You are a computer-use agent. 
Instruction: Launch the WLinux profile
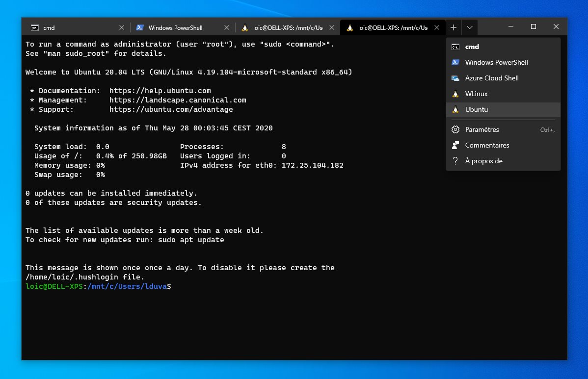tap(503, 94)
